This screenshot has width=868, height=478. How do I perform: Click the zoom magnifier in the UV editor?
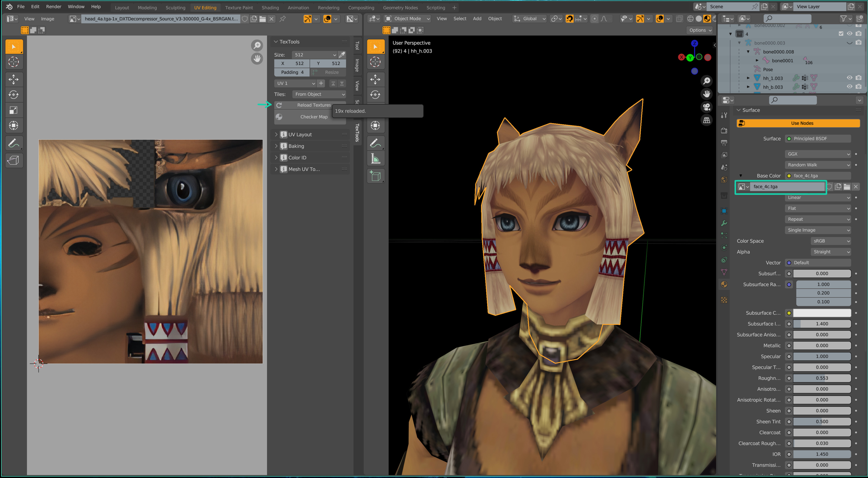point(257,45)
